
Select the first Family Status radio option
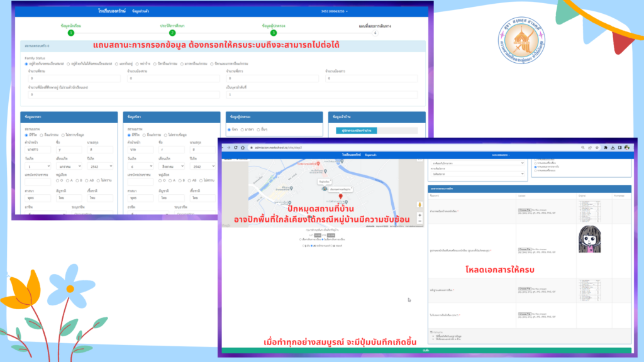pos(26,64)
